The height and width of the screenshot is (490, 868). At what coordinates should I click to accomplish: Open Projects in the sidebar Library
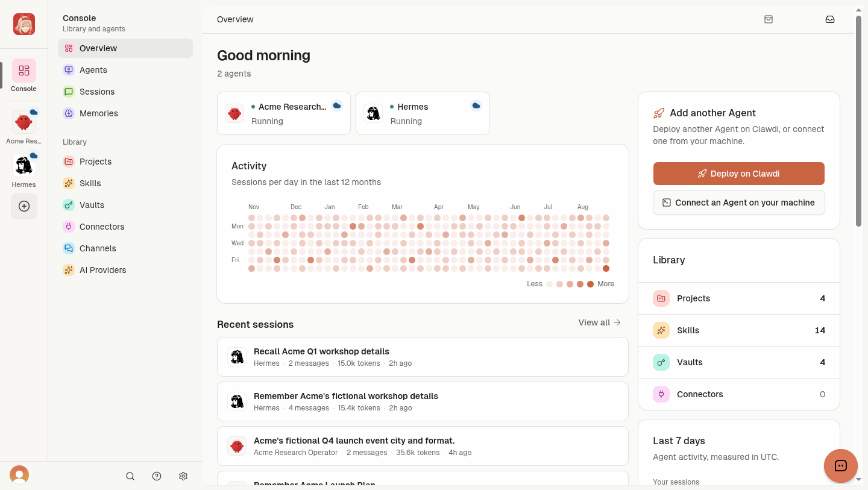(x=125, y=162)
